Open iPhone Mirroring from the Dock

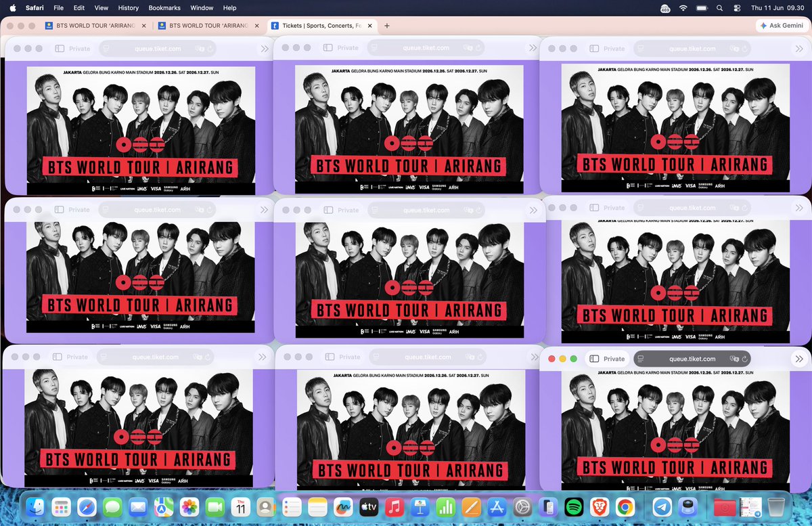548,506
